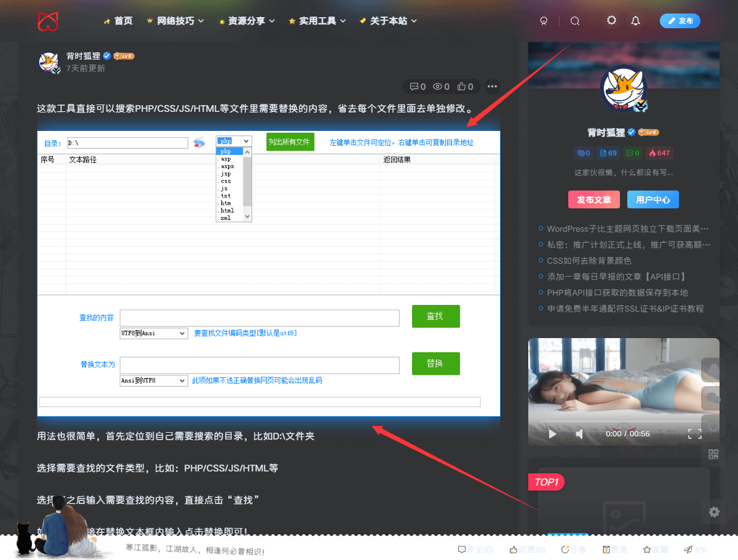Click the blue 发布 button
738x560 pixels.
680,21
